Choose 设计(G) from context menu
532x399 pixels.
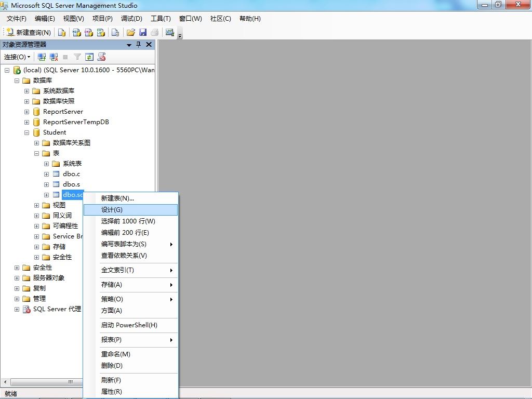pos(130,210)
